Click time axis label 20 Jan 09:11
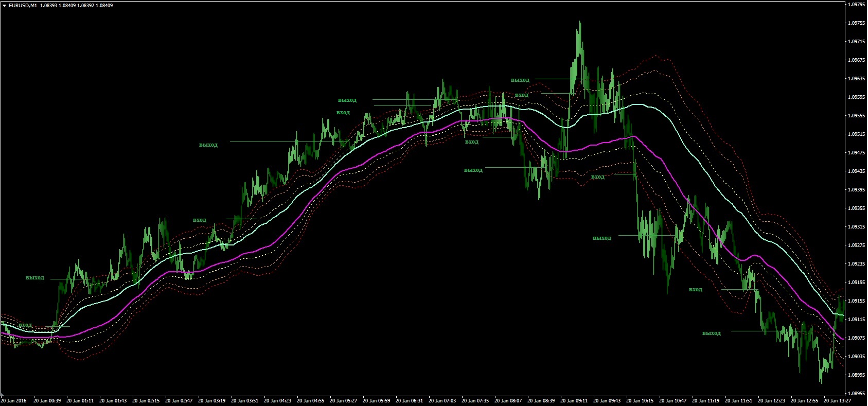Screen dimensions: 868x406 tap(574, 400)
